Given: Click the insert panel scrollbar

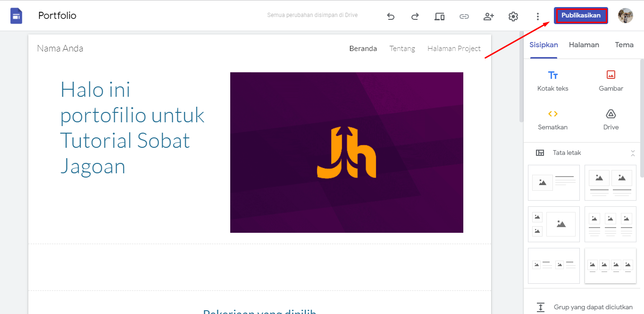Looking at the screenshot, I should (x=642, y=118).
